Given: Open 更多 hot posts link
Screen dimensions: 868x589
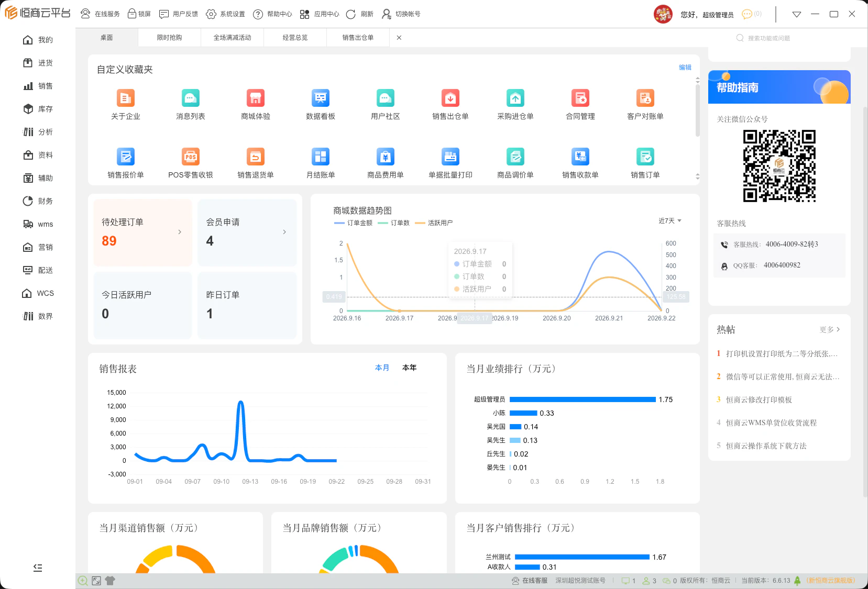Looking at the screenshot, I should [830, 329].
